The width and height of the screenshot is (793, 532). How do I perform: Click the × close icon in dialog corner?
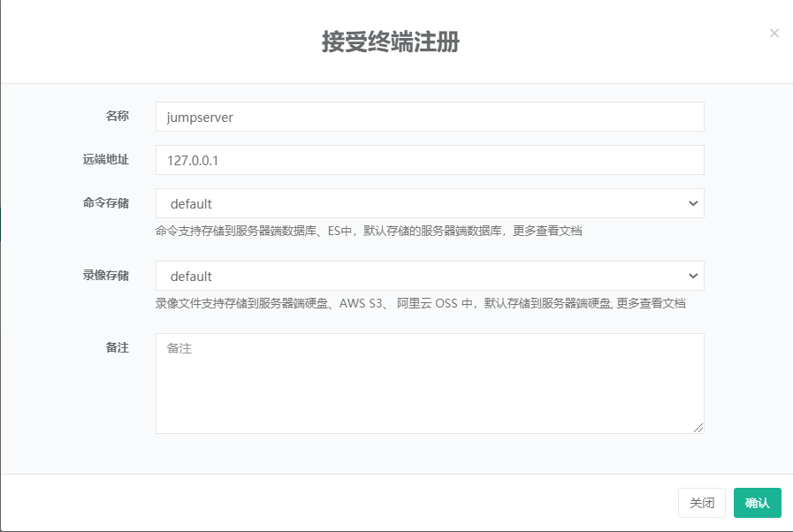tap(774, 34)
